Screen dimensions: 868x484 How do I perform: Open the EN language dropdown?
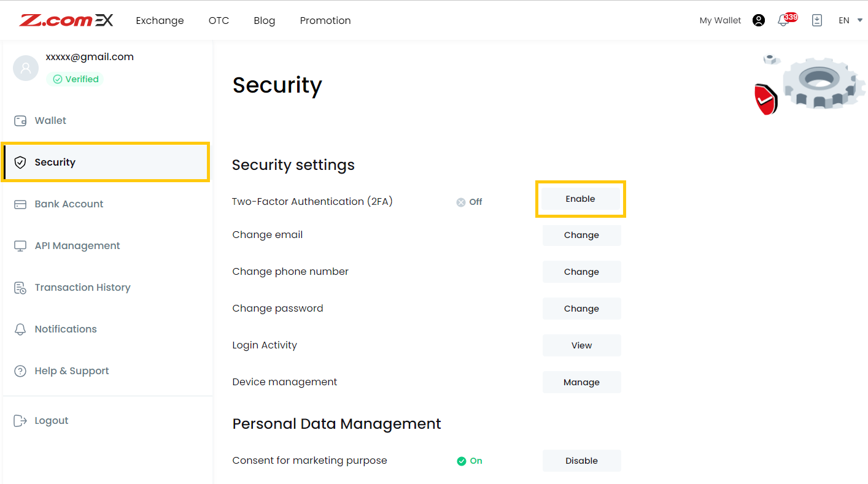tap(844, 20)
